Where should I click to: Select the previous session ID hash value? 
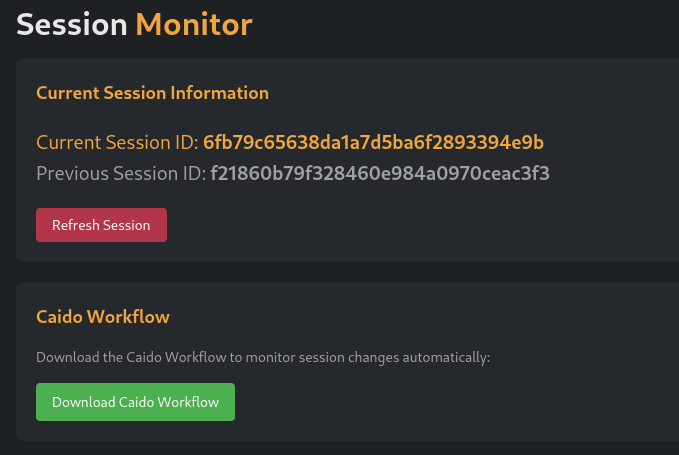pyautogui.click(x=379, y=174)
